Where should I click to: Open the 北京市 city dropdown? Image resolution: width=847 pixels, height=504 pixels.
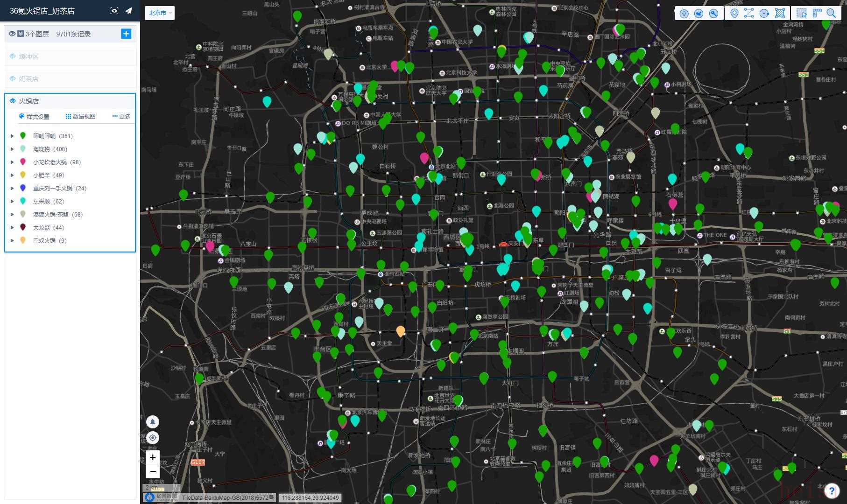160,13
